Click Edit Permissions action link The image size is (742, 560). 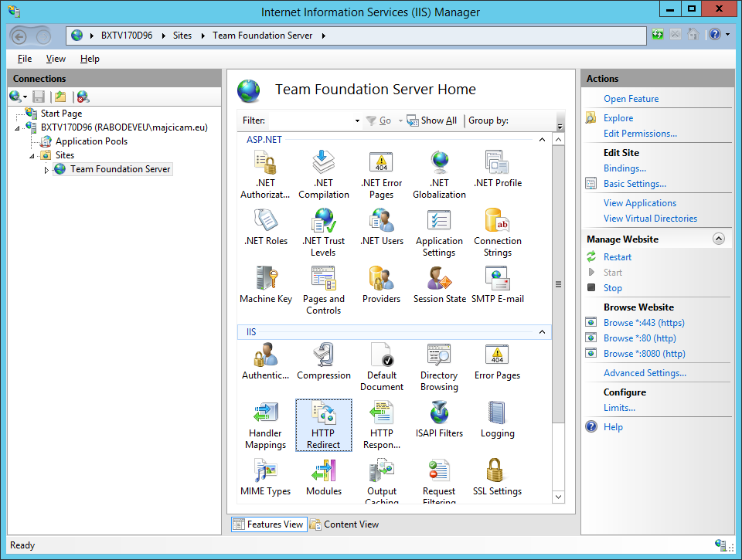(x=640, y=134)
